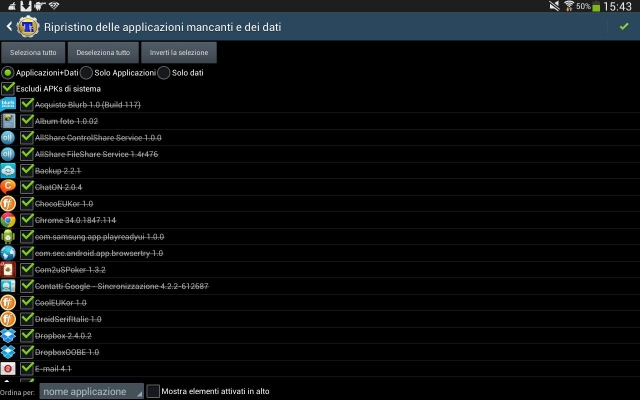The width and height of the screenshot is (640, 400).
Task: Tap the AllShare FileShare Service 1.4r476 text
Action: pyautogui.click(x=96, y=154)
